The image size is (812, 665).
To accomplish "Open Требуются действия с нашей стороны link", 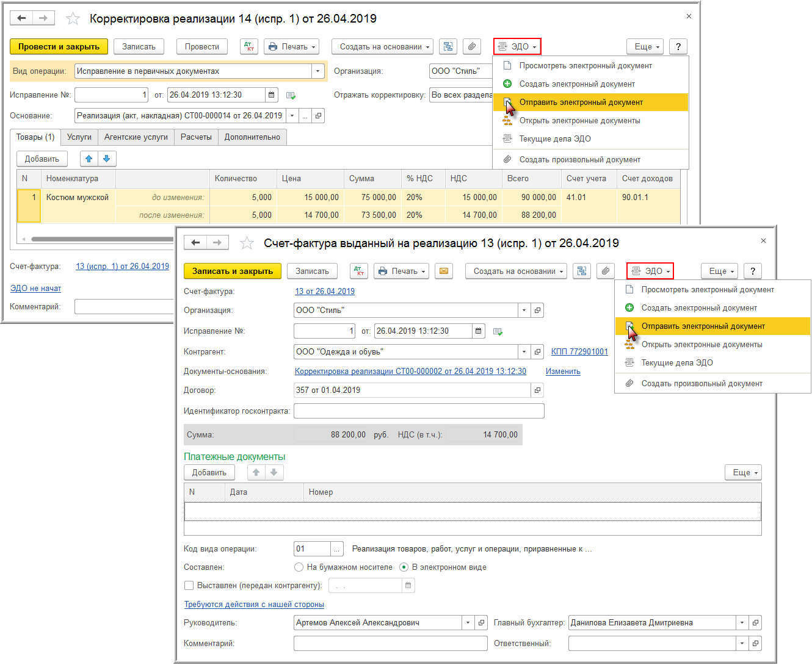I will pyautogui.click(x=254, y=605).
